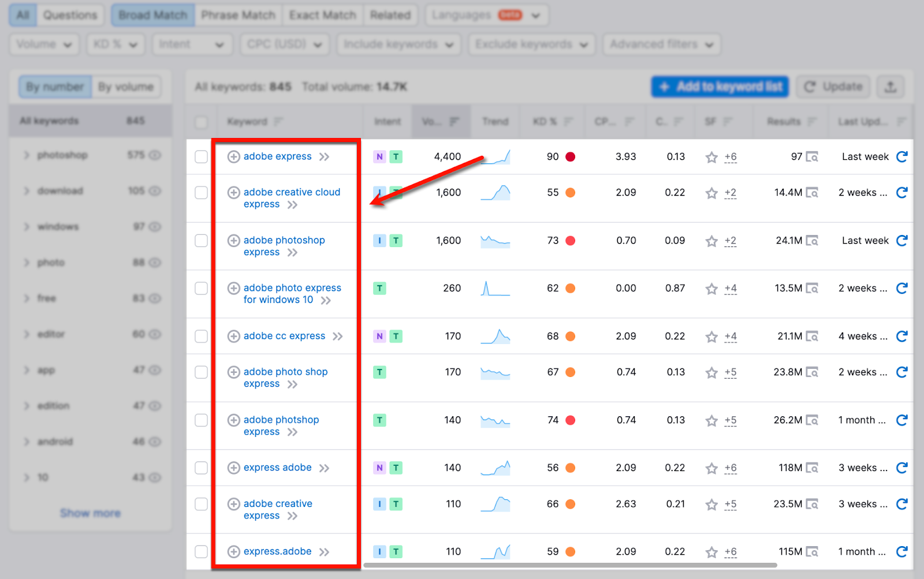The height and width of the screenshot is (579, 924).
Task: Check the 'adobe express' row checkbox
Action: [x=201, y=156]
